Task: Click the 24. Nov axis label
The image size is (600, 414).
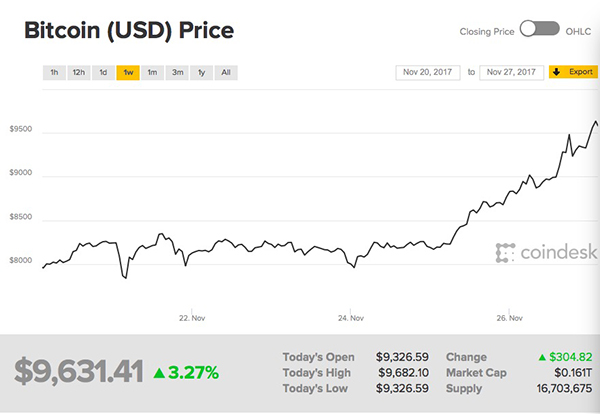Action: click(x=350, y=318)
